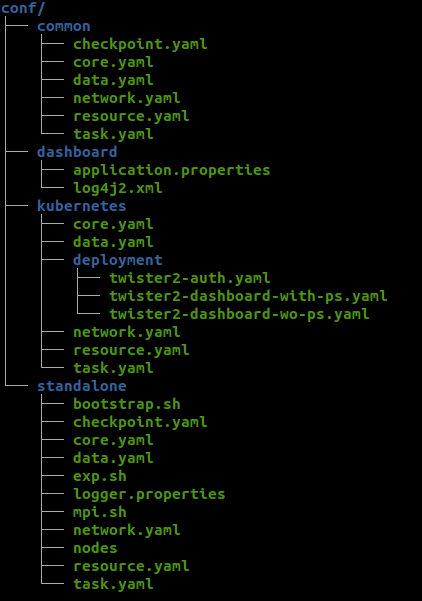Select checkpoint.yaml under common
The height and width of the screenshot is (601, 422).
point(140,44)
